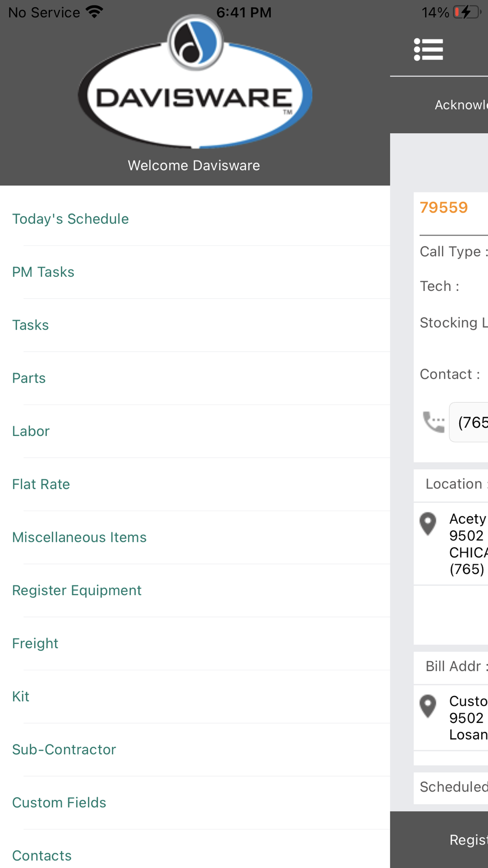Go to Tasks in the side menu

pos(31,325)
